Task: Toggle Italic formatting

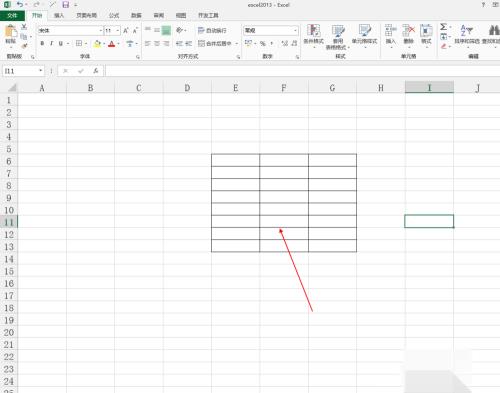Action: [51, 44]
